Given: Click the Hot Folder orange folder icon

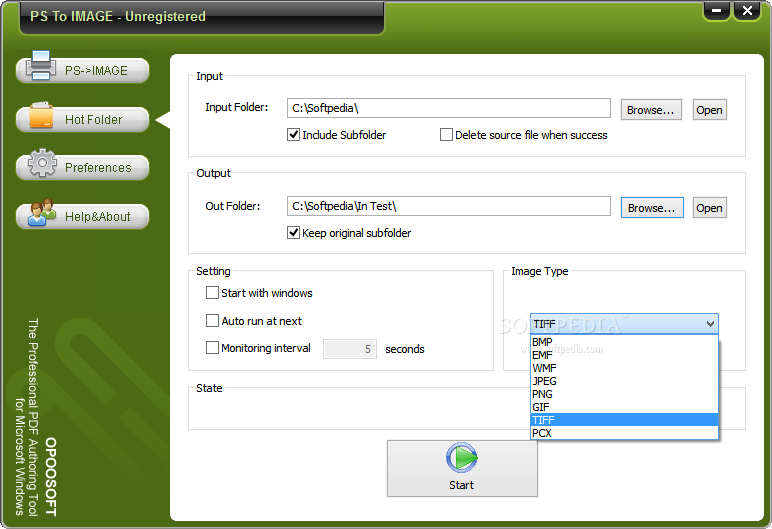Looking at the screenshot, I should [x=41, y=115].
